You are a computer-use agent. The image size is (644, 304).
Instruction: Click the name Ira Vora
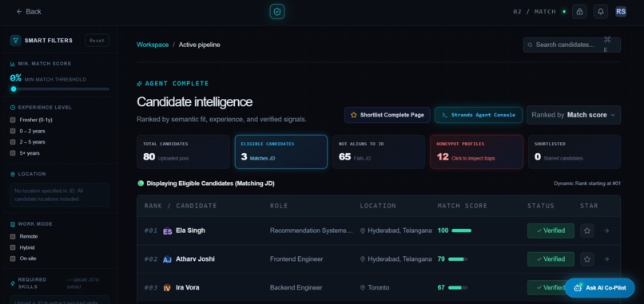[x=187, y=287]
